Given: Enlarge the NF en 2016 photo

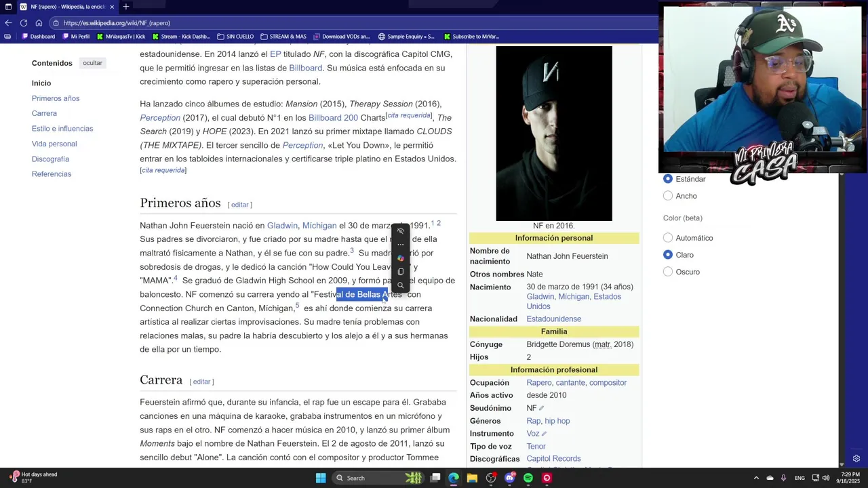Looking at the screenshot, I should (554, 134).
